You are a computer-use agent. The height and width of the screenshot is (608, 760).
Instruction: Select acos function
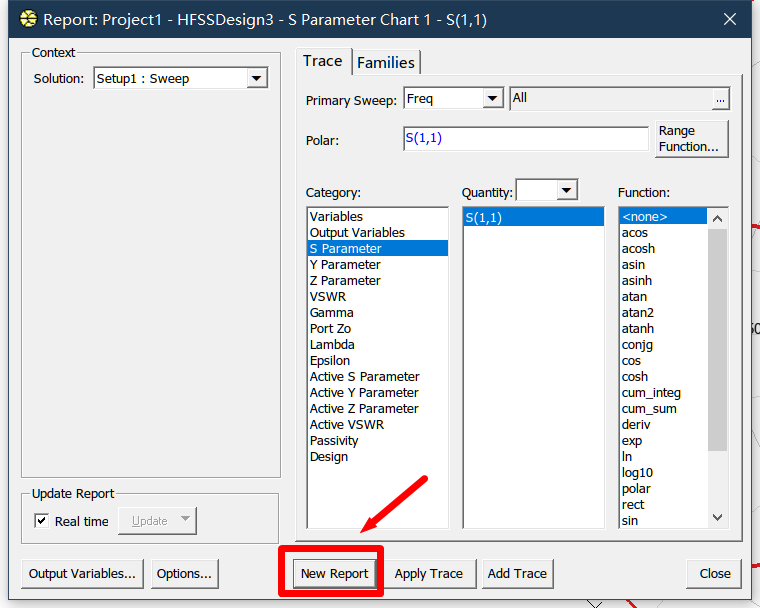(663, 232)
